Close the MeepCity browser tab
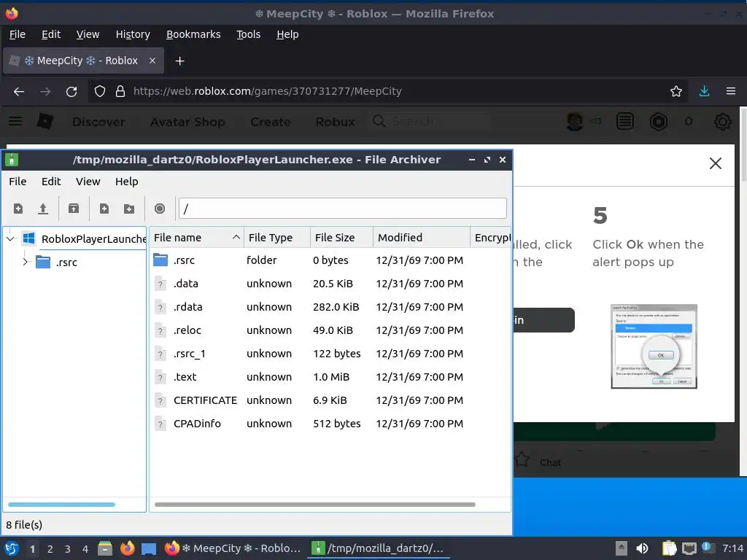This screenshot has height=560, width=747. pyautogui.click(x=152, y=61)
